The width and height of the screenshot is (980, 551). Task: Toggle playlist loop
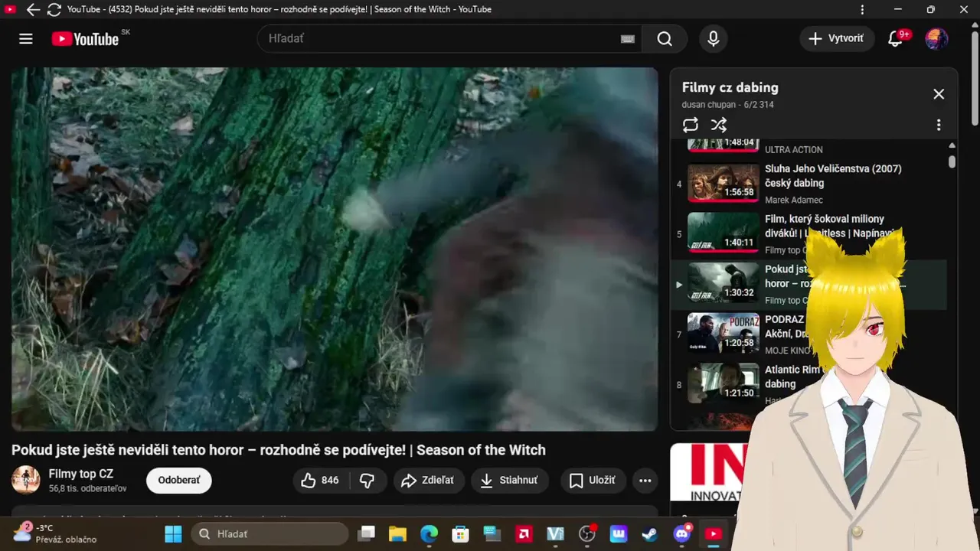click(x=691, y=125)
